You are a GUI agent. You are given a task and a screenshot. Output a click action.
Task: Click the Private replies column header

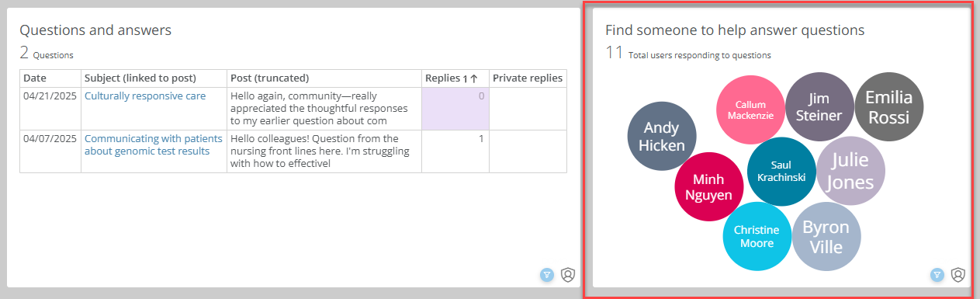(528, 78)
